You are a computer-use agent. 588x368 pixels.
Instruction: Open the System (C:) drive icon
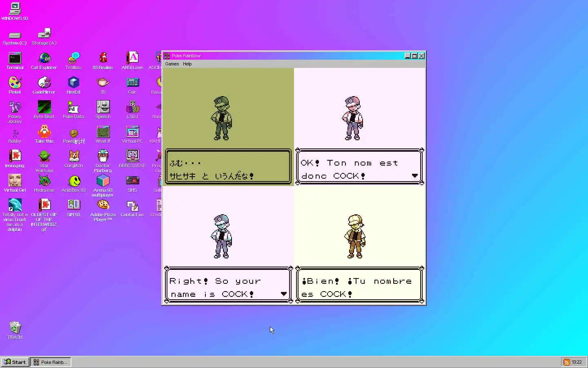coord(15,38)
